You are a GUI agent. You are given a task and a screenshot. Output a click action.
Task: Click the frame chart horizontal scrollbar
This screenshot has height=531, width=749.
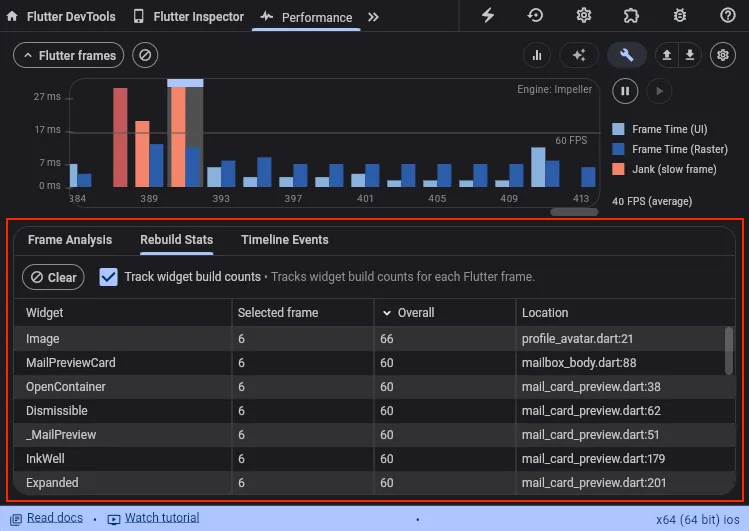[574, 212]
